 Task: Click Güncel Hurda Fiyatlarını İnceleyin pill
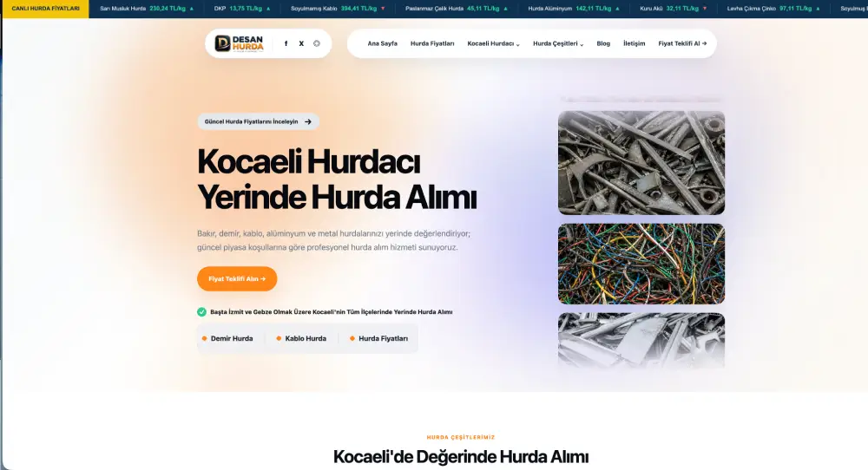pyautogui.click(x=258, y=121)
